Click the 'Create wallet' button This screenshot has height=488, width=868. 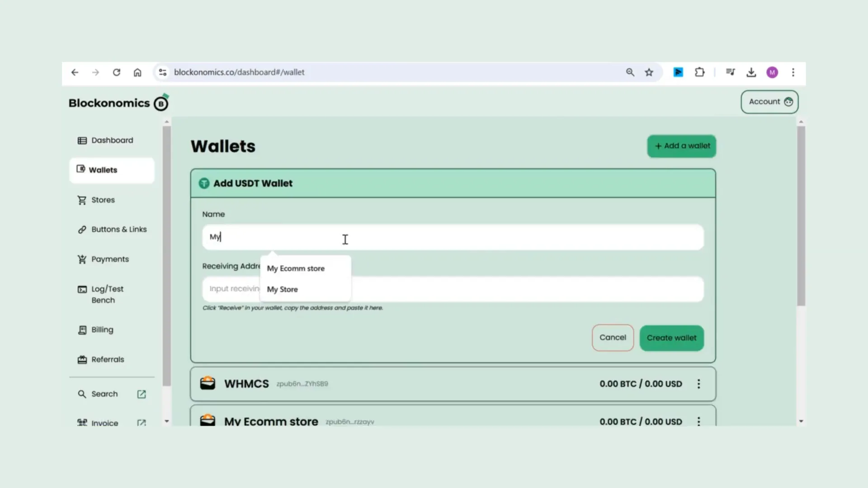coord(671,337)
